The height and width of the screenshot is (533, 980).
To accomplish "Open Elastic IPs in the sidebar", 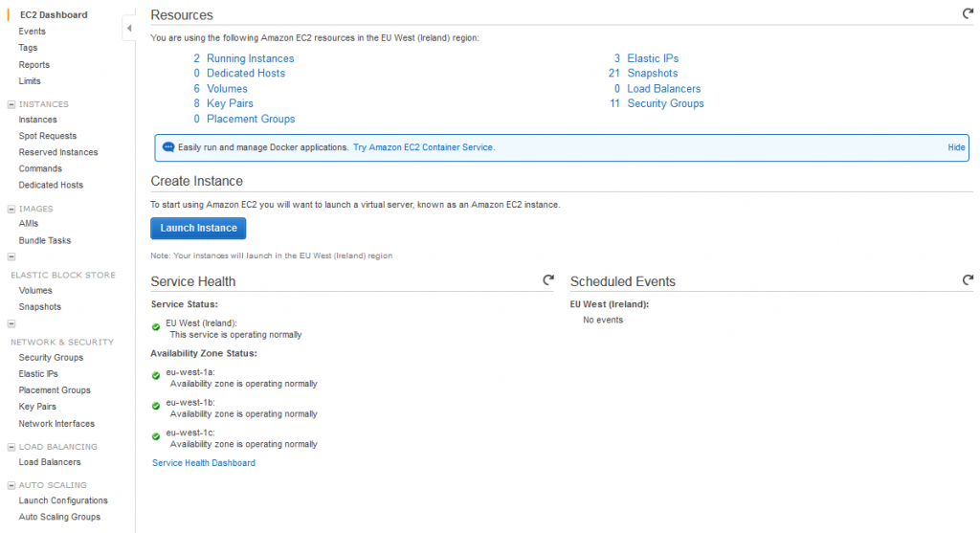I will coord(38,373).
